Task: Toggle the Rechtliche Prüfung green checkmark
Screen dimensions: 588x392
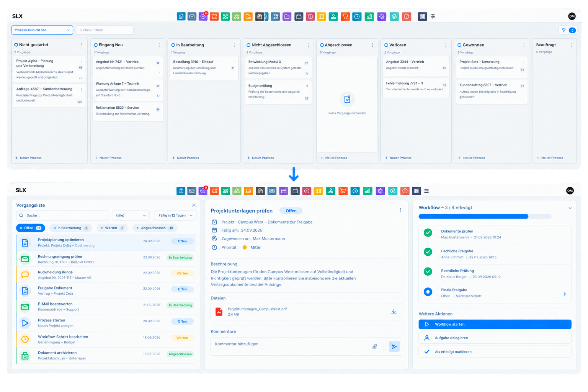Action: [428, 271]
